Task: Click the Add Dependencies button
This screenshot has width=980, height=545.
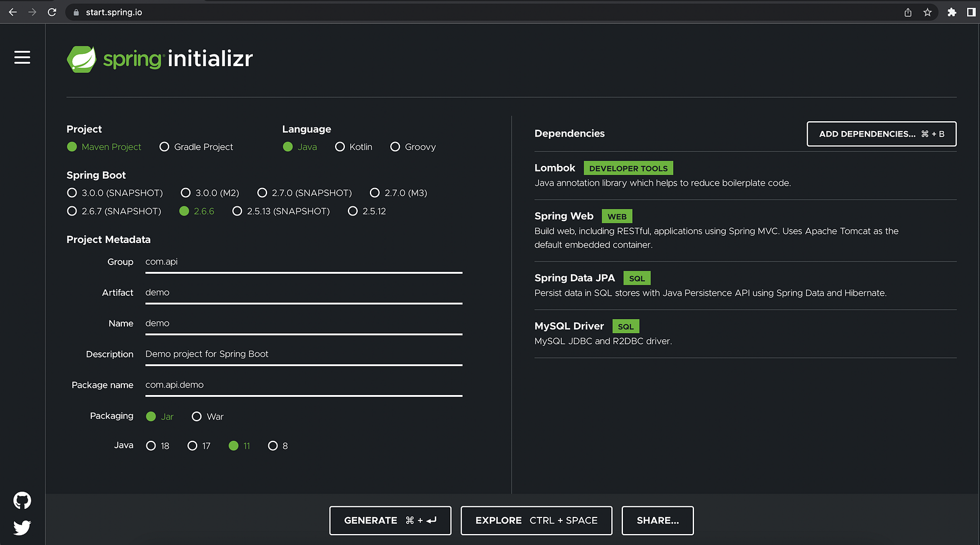Action: tap(881, 134)
